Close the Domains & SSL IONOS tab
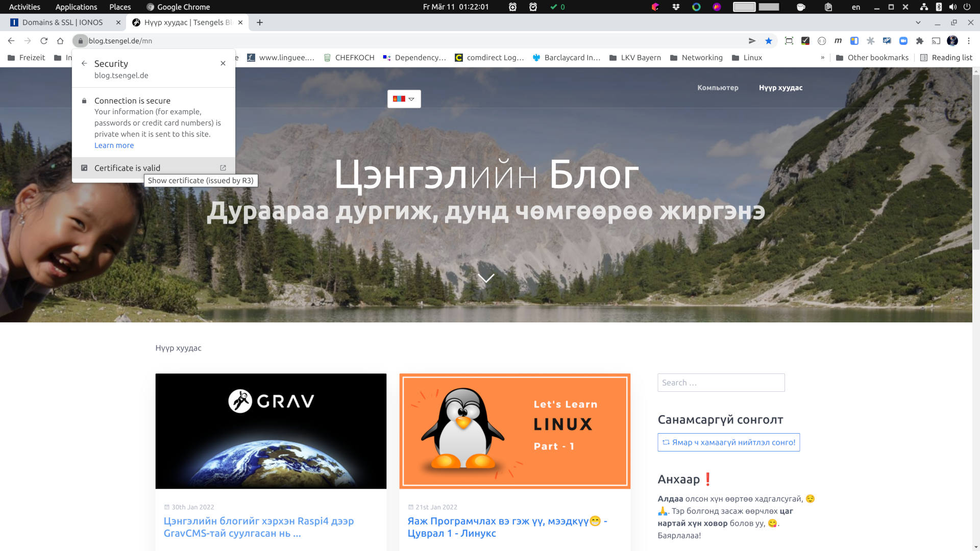This screenshot has height=551, width=980. click(118, 22)
